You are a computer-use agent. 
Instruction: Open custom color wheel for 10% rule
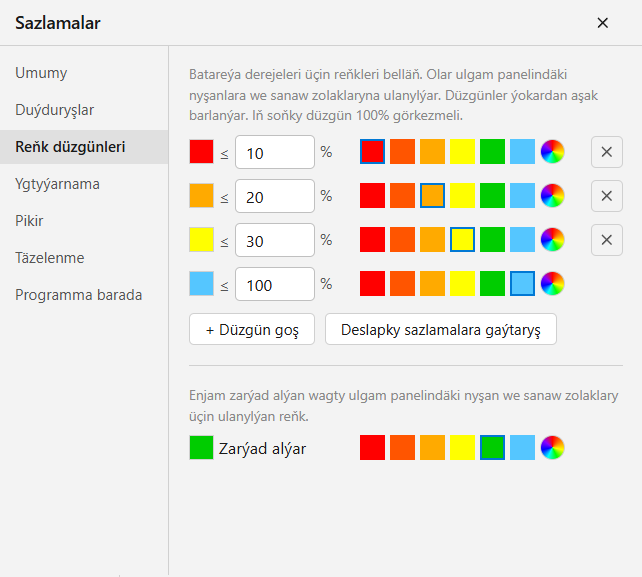(x=552, y=152)
